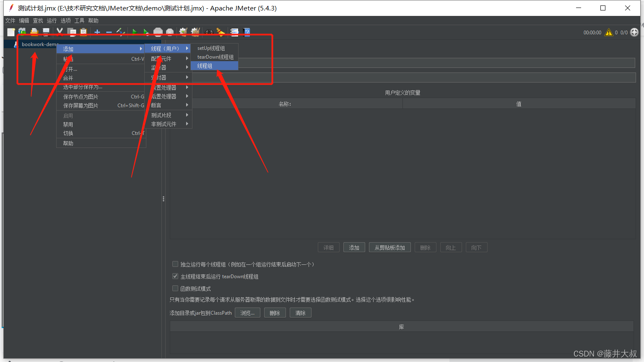
Task: Click the 从剪贴板添加 button
Action: 390,248
